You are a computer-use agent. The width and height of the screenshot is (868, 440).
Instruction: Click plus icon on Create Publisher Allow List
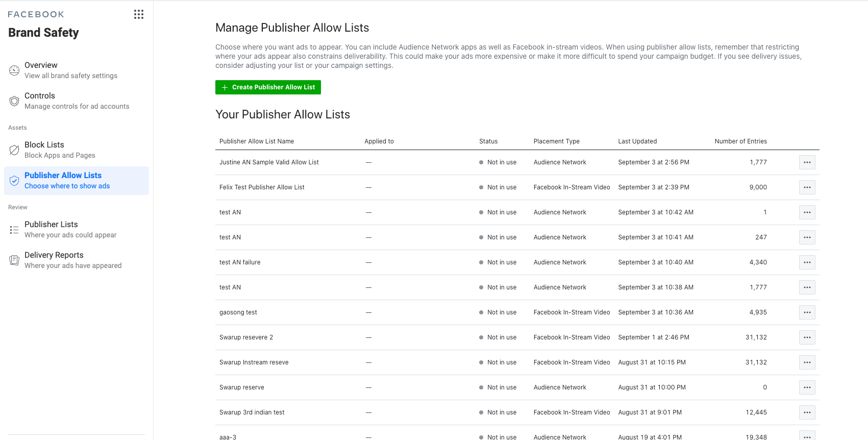tap(225, 87)
